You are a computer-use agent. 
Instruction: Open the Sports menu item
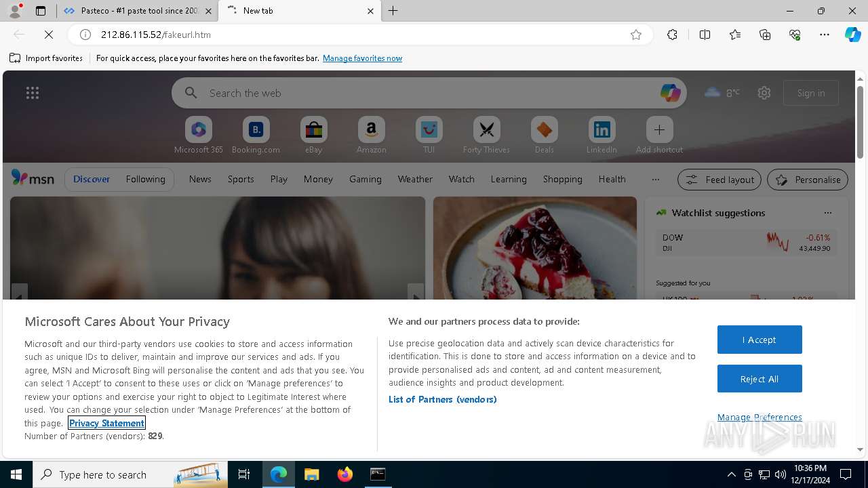pyautogui.click(x=241, y=179)
